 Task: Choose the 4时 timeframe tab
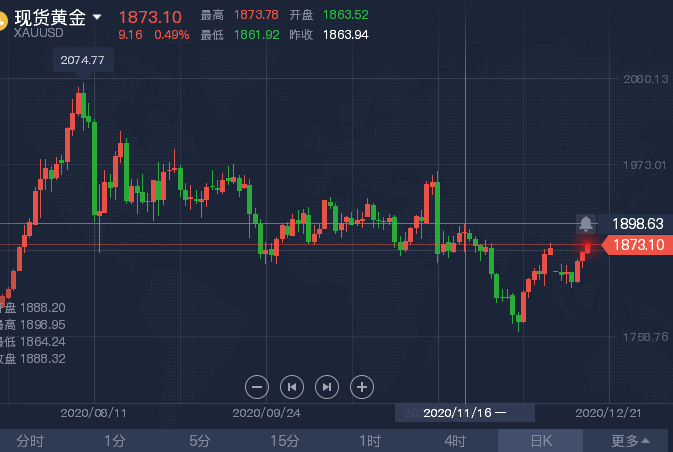click(455, 441)
